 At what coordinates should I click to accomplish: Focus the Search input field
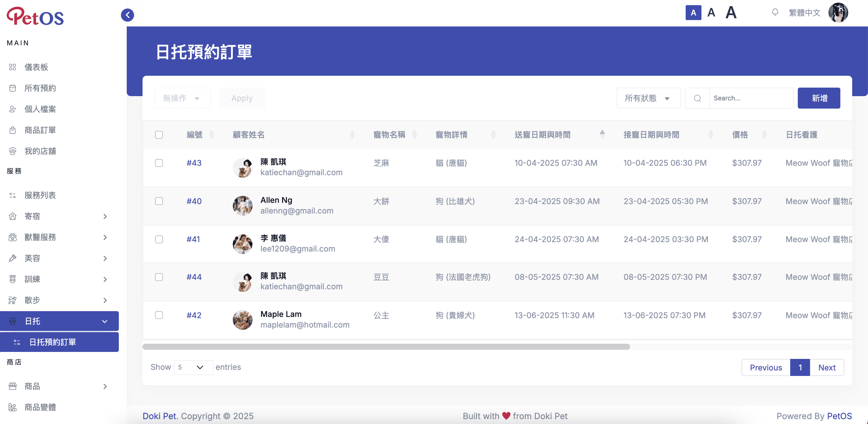751,98
